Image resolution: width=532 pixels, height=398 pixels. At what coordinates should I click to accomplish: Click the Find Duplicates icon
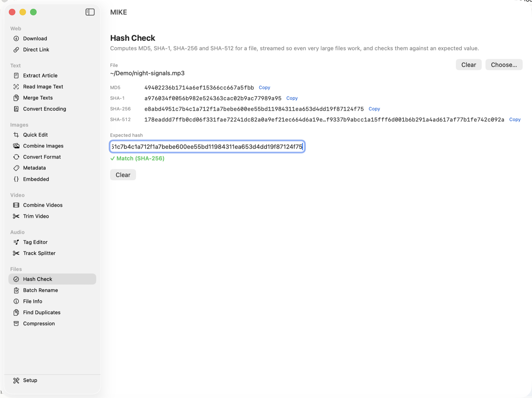16,312
